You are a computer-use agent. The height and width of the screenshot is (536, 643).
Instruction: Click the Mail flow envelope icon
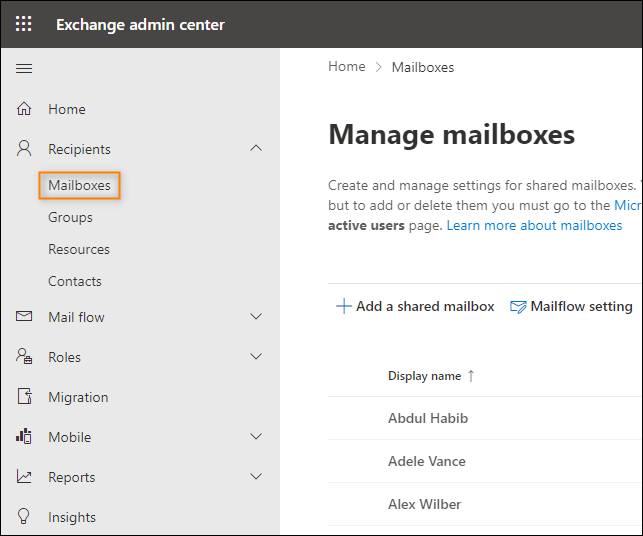tap(24, 316)
